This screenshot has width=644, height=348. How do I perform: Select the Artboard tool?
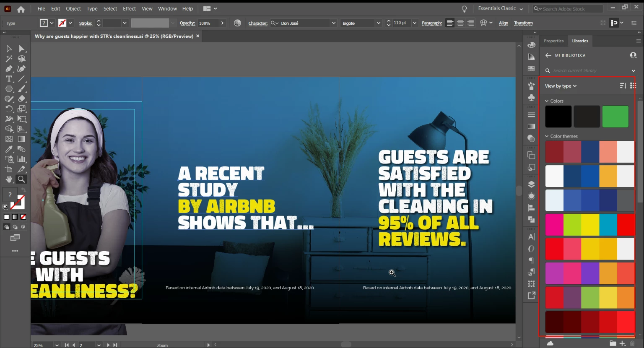pos(9,169)
